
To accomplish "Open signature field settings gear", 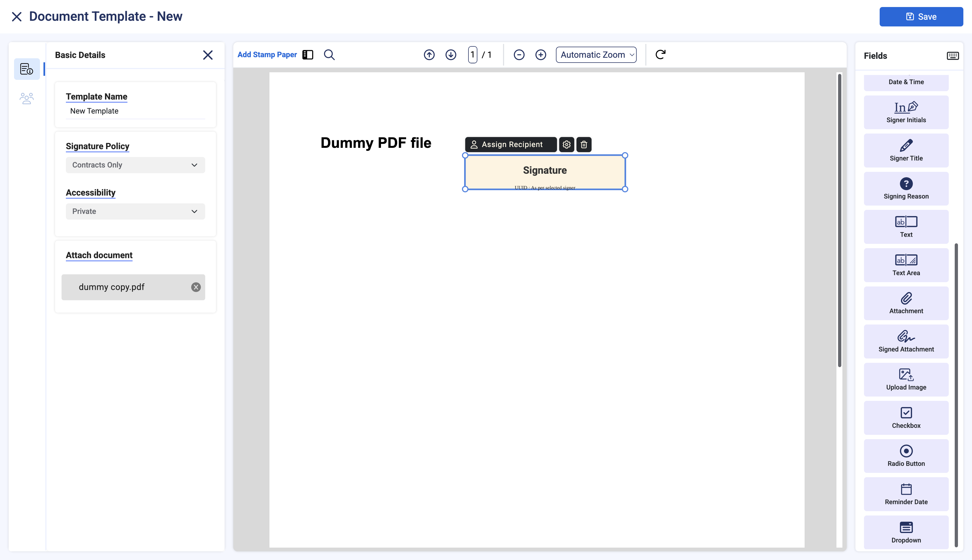I will click(x=566, y=145).
